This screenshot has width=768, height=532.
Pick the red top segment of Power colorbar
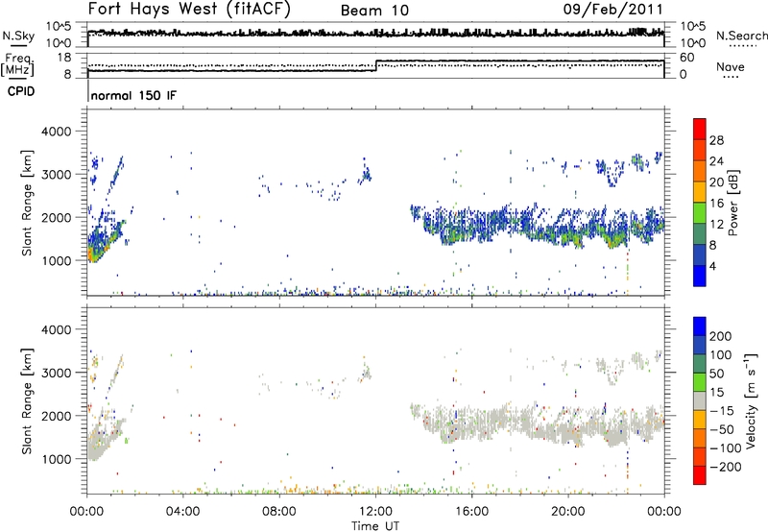click(700, 129)
